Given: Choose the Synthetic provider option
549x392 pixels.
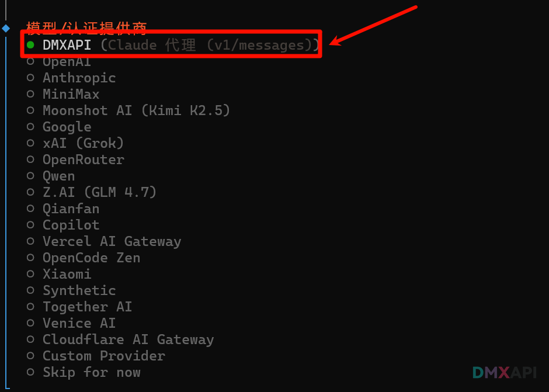Looking at the screenshot, I should (79, 290).
